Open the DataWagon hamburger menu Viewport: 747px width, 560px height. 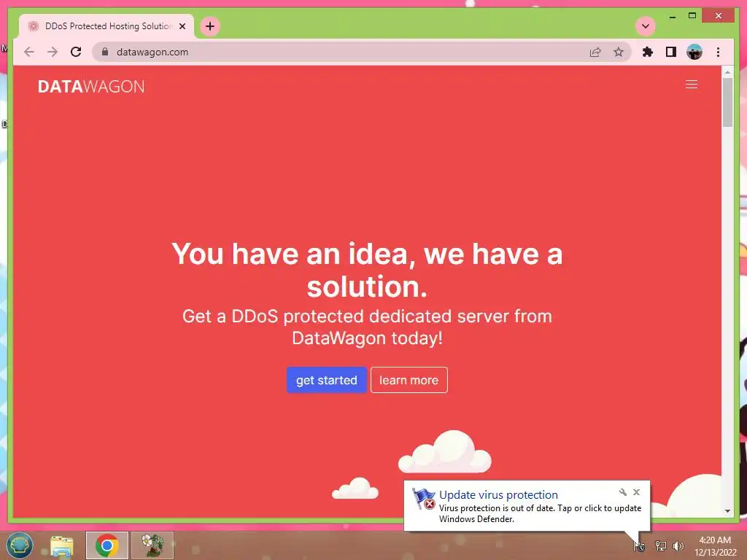(x=692, y=85)
